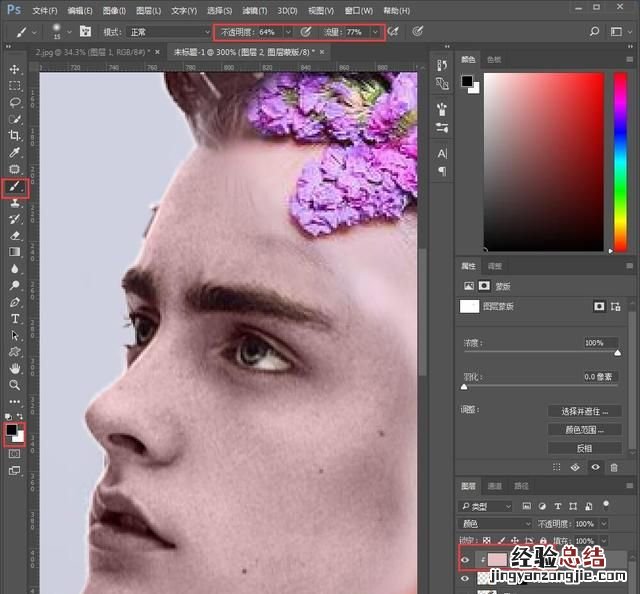Screen dimensions: 640x594
Task: Click the black foreground color swatch
Action: click(12, 429)
